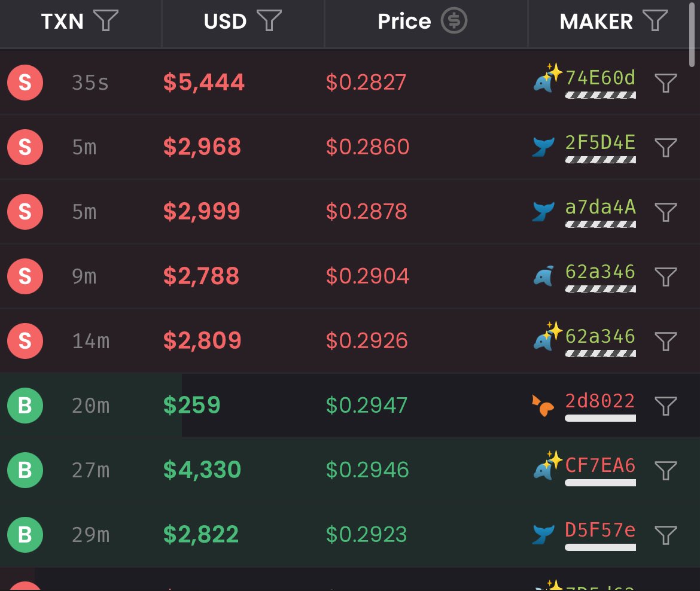The image size is (700, 591).
Task: Select the $2,822 buy amount
Action: click(201, 535)
